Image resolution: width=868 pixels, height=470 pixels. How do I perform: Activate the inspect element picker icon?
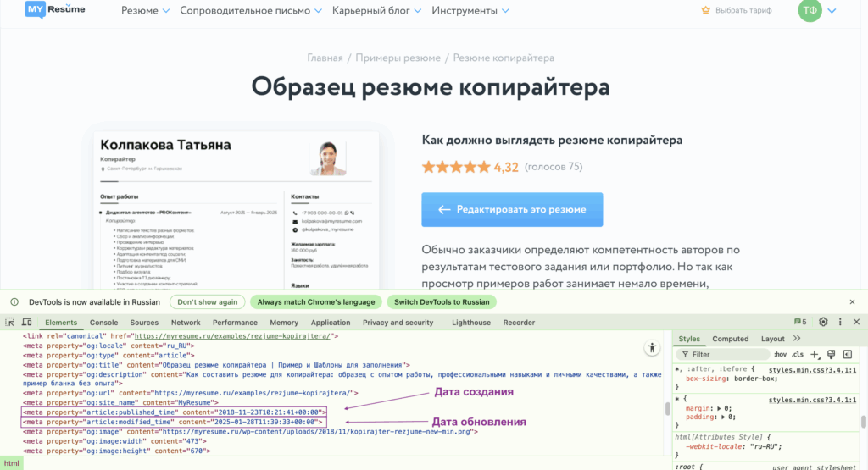[9, 322]
